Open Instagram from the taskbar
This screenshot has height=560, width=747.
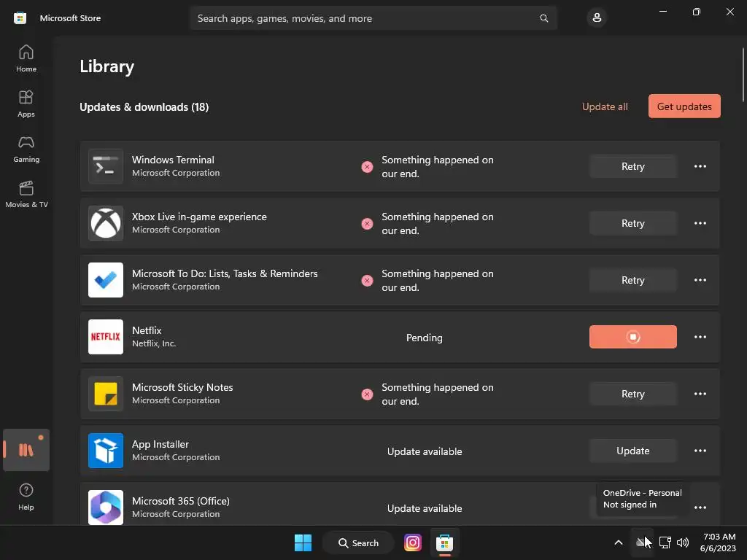[x=413, y=542]
